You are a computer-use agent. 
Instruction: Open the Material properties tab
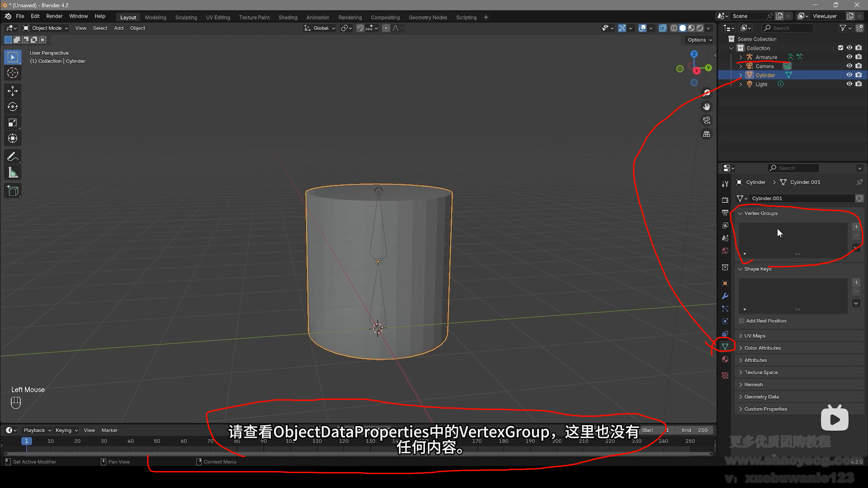pos(725,359)
